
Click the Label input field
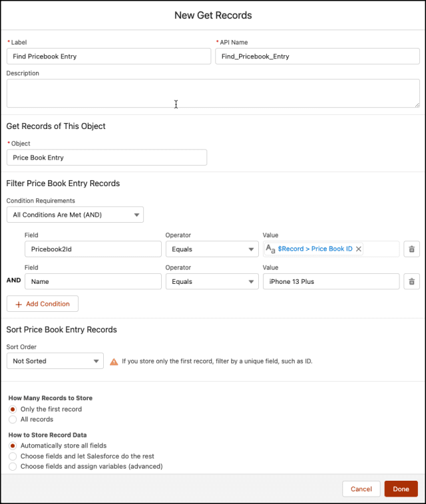point(108,57)
